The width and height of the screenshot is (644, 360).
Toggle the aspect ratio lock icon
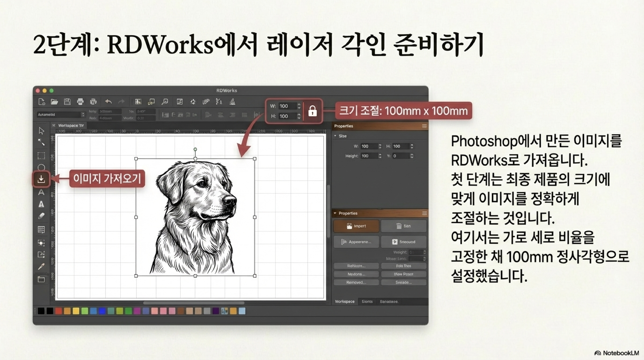click(x=313, y=111)
